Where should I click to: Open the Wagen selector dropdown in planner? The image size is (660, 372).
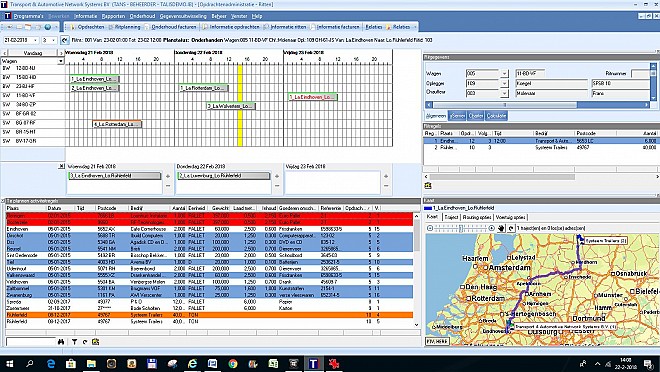pos(60,61)
